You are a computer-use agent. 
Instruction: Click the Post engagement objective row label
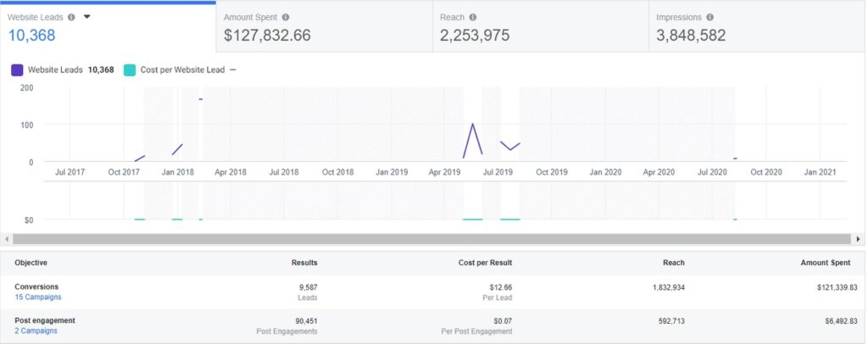45,320
